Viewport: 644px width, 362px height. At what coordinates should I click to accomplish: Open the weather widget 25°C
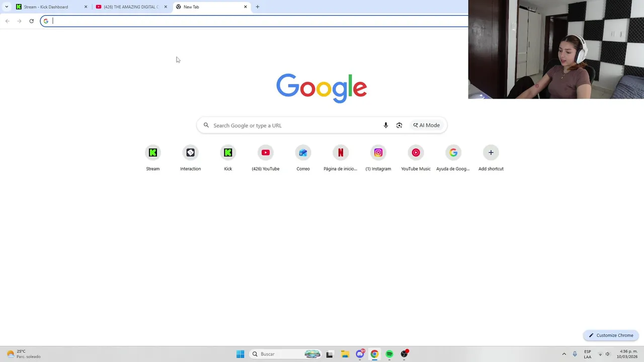point(24,354)
